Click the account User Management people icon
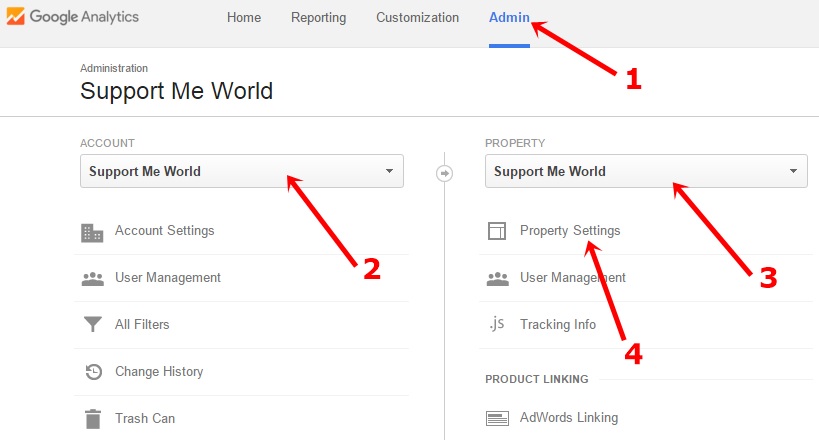Viewport: 819px width, 440px height. (x=92, y=279)
